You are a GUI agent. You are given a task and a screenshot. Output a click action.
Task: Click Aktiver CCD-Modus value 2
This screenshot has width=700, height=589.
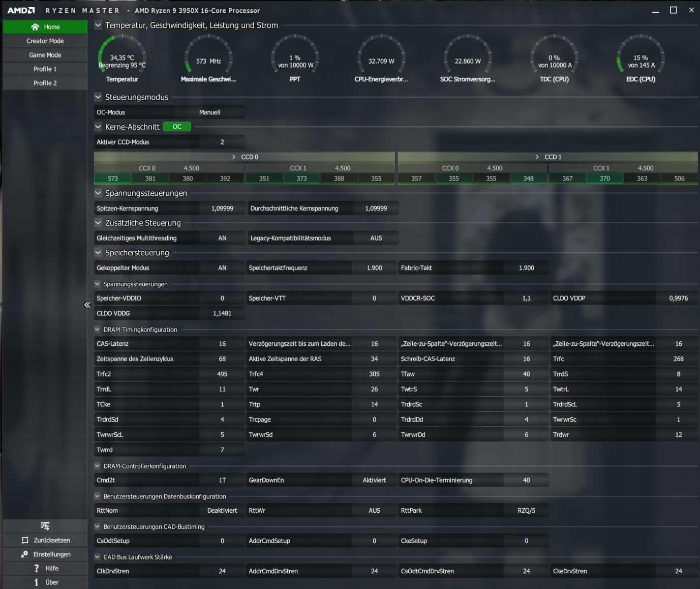point(222,142)
